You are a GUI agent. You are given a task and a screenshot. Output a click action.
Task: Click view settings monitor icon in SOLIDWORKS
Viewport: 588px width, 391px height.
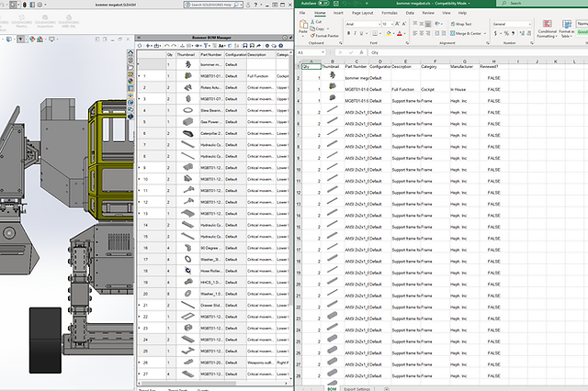click(x=51, y=39)
